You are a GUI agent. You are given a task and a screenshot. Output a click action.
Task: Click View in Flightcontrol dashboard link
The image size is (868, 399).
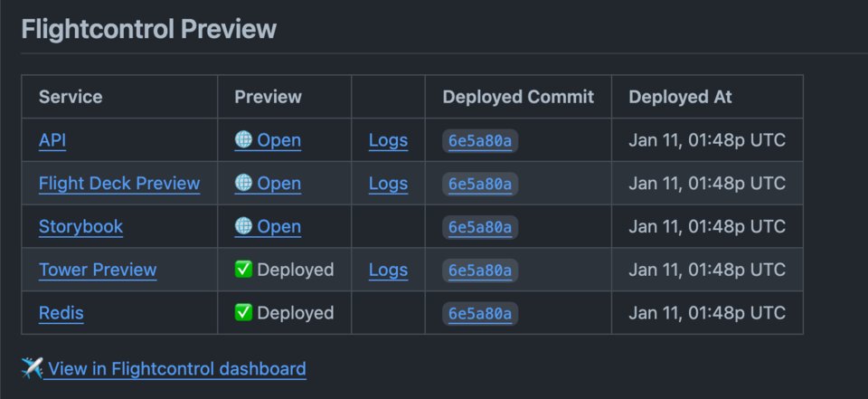click(x=175, y=369)
